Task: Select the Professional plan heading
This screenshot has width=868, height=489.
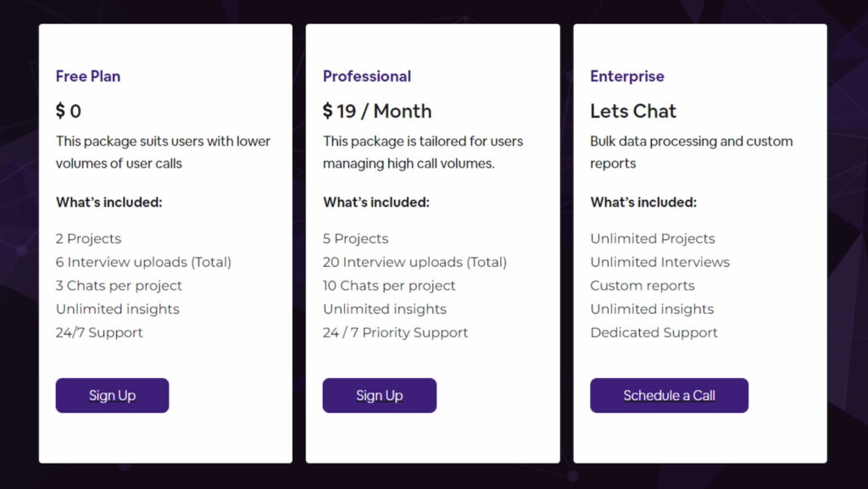Action: pos(367,76)
